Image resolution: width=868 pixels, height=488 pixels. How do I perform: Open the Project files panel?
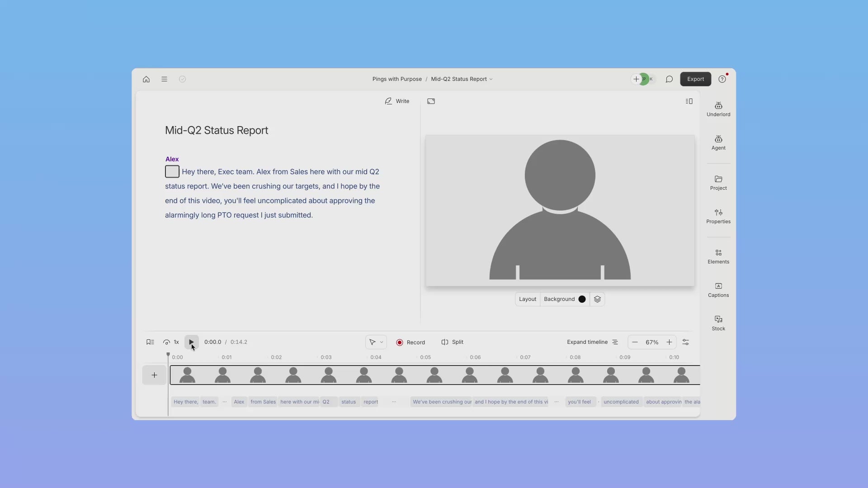pyautogui.click(x=718, y=183)
